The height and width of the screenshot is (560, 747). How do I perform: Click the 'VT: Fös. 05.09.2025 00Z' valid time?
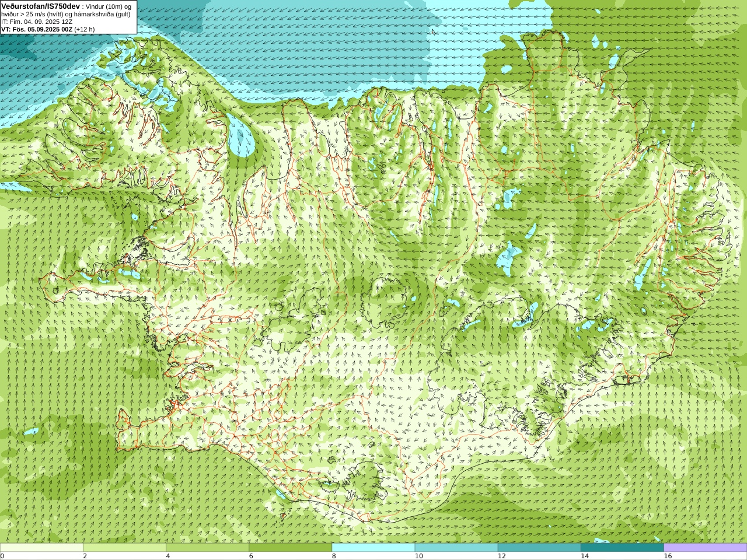37,29
